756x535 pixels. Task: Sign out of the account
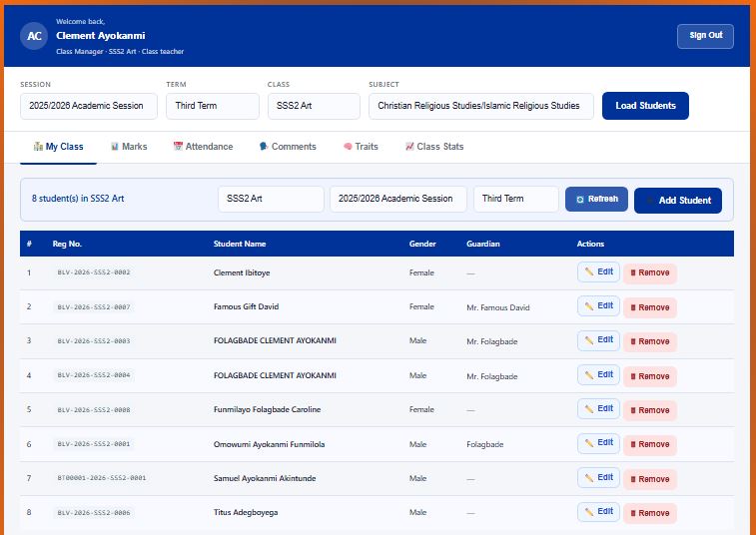pos(705,36)
